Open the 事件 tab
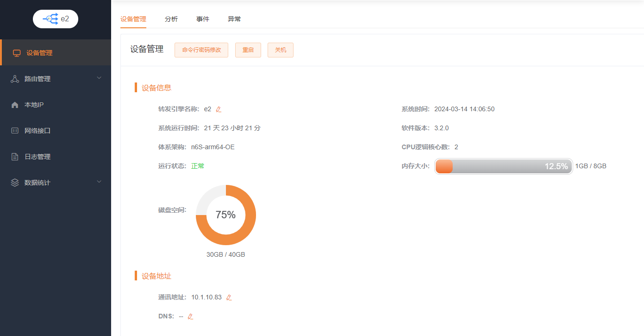The height and width of the screenshot is (336, 644). [x=202, y=19]
